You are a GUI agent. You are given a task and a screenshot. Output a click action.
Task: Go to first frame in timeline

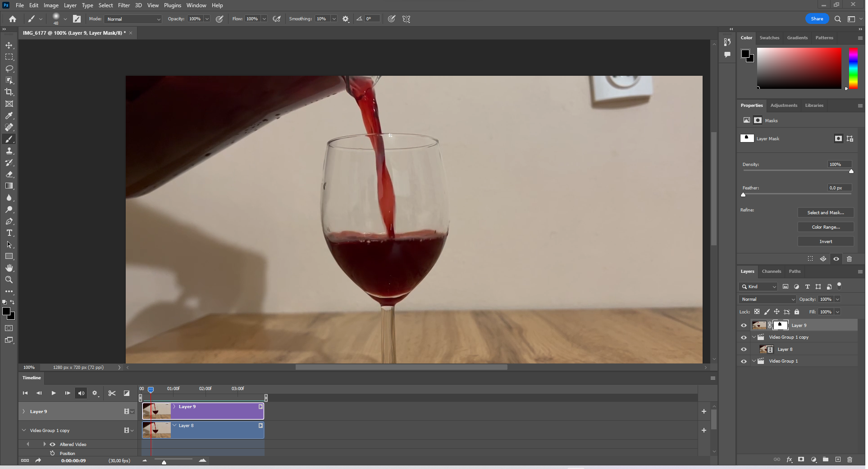point(25,393)
